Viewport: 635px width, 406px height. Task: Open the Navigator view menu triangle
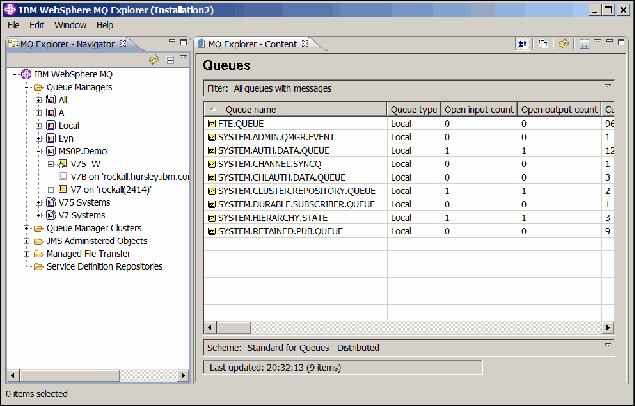(183, 58)
